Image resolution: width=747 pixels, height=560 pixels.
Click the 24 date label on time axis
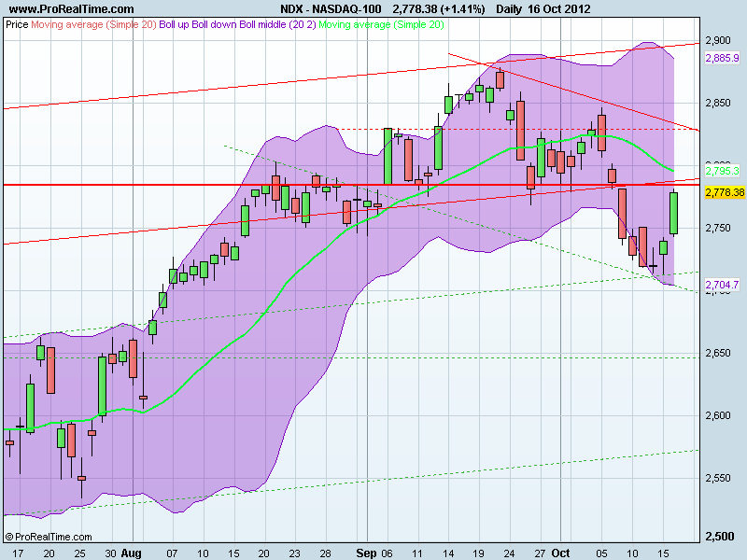tap(509, 553)
